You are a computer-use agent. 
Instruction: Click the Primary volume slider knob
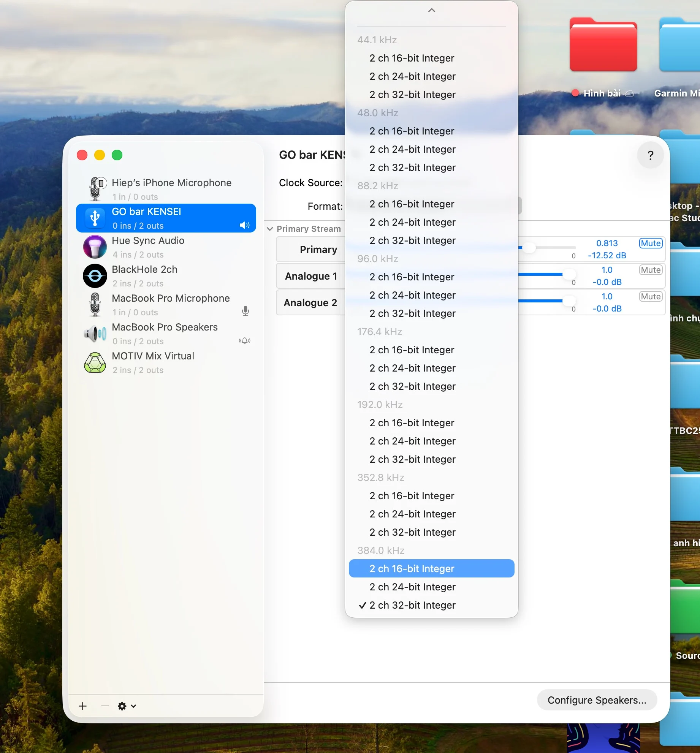(x=529, y=248)
